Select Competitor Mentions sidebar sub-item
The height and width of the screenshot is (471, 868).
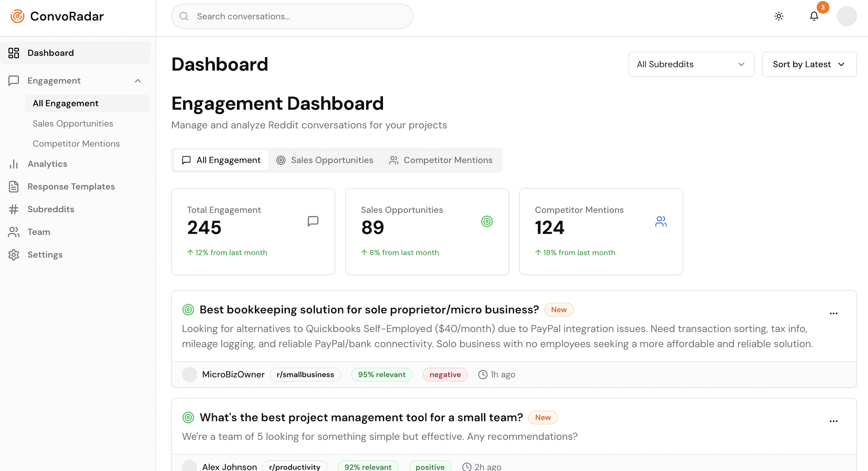[76, 144]
